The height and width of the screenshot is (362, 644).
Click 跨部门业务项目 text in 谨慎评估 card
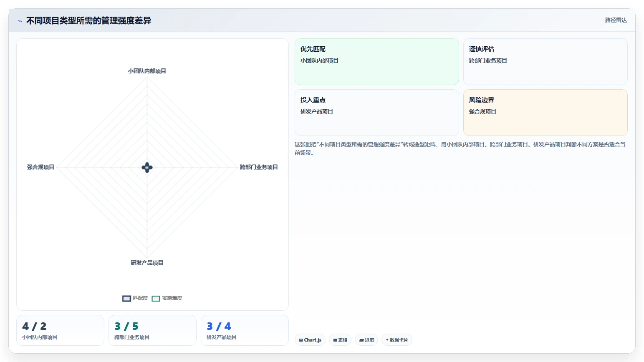[x=488, y=60]
